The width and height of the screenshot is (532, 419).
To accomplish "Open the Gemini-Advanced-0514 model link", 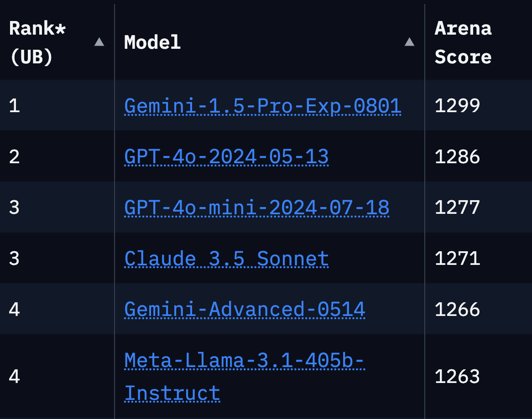I will [245, 310].
